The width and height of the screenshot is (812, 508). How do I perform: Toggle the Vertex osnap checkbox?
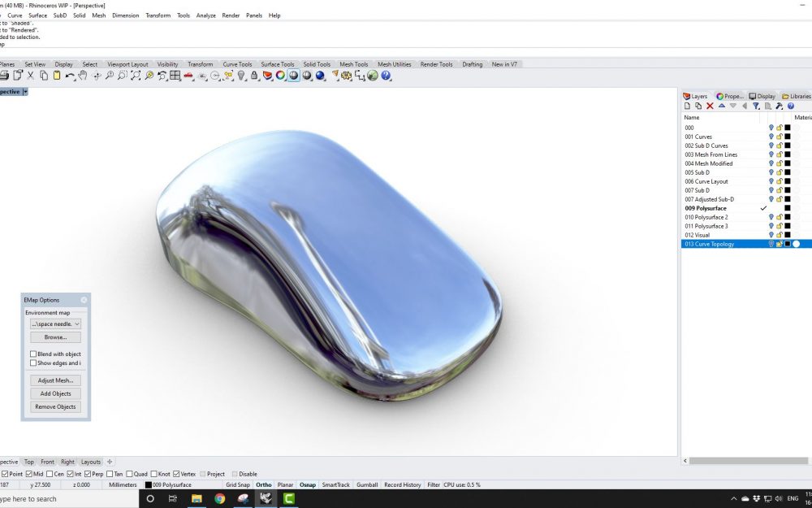[x=176, y=474]
